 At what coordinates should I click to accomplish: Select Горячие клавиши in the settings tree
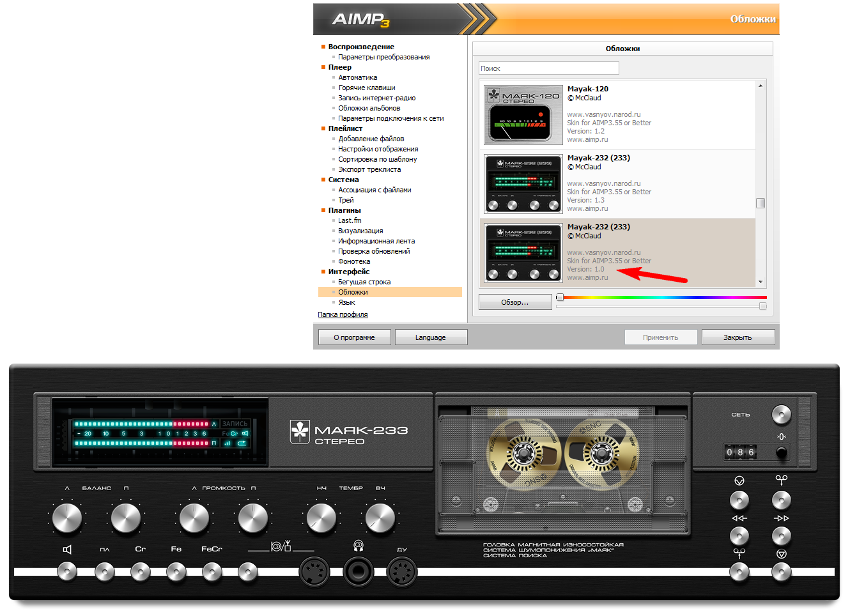point(367,88)
